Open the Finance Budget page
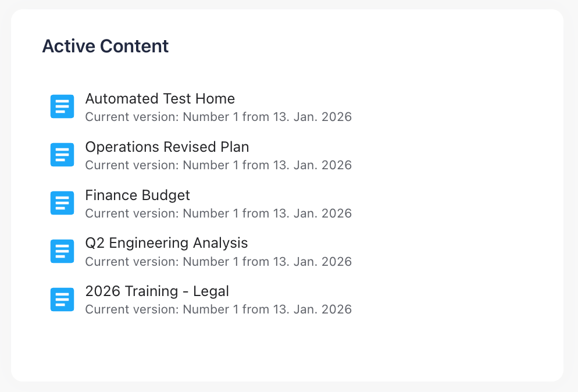The width and height of the screenshot is (578, 392). click(x=137, y=195)
